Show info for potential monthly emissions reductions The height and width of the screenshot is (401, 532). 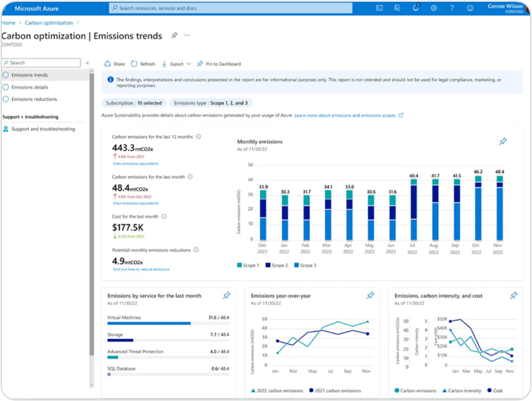[x=196, y=250]
